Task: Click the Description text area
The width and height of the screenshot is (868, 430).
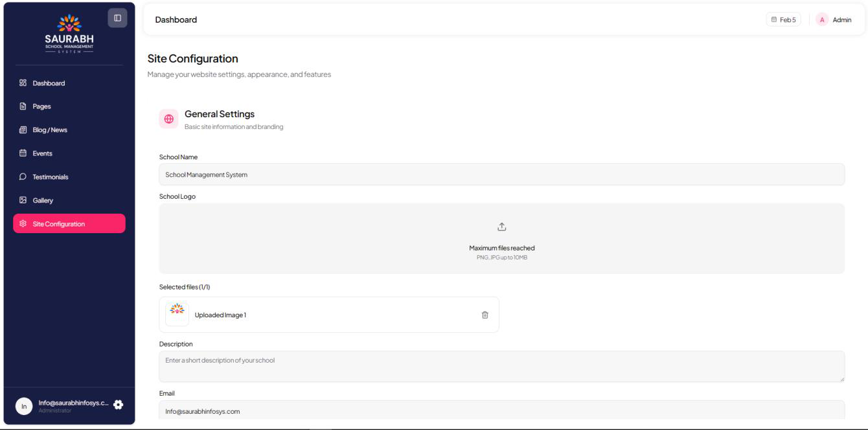Action: pyautogui.click(x=501, y=367)
